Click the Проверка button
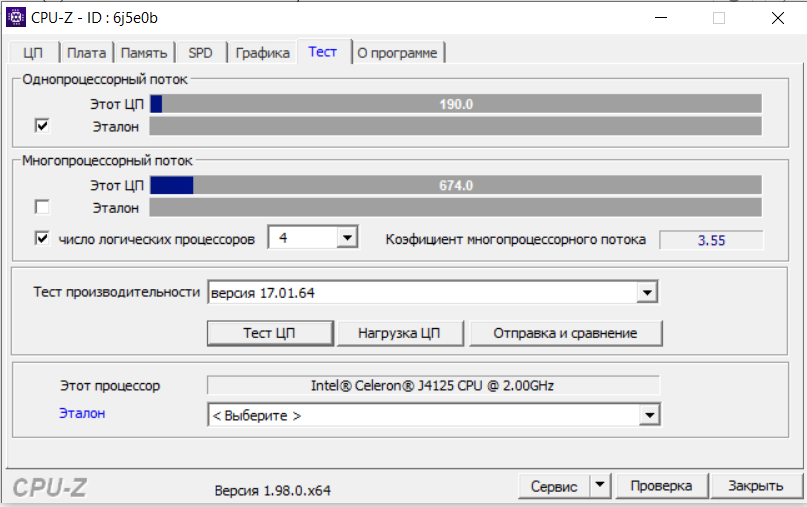 [661, 486]
